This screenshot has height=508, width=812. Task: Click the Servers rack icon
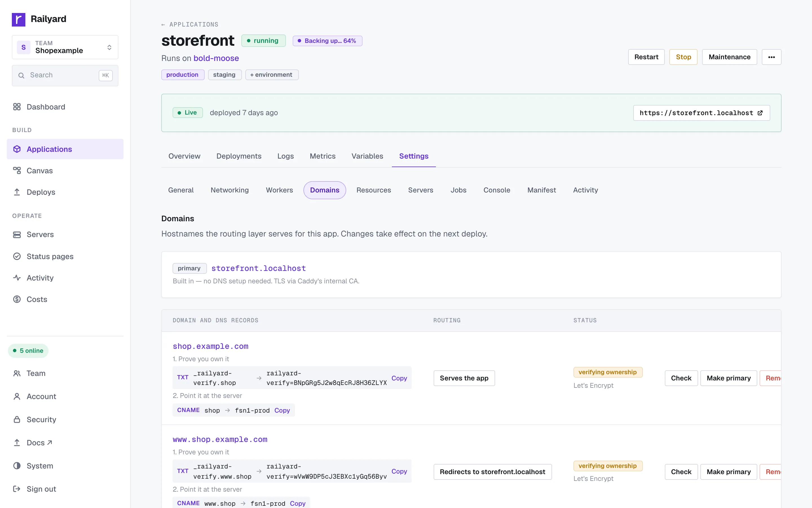pos(17,235)
